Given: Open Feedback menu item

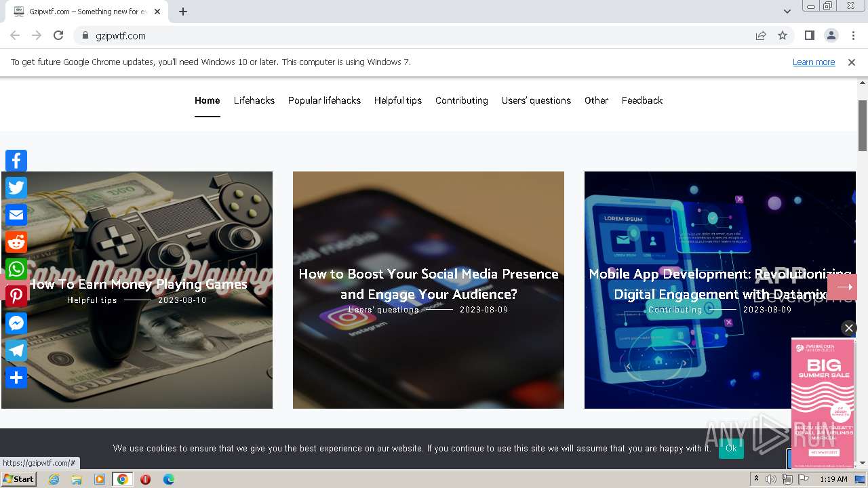Looking at the screenshot, I should (642, 100).
